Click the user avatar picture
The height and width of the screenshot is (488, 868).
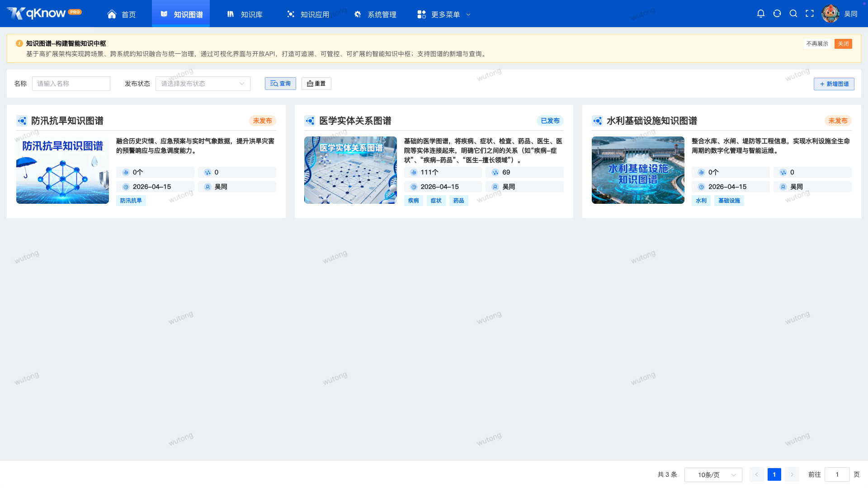point(830,14)
